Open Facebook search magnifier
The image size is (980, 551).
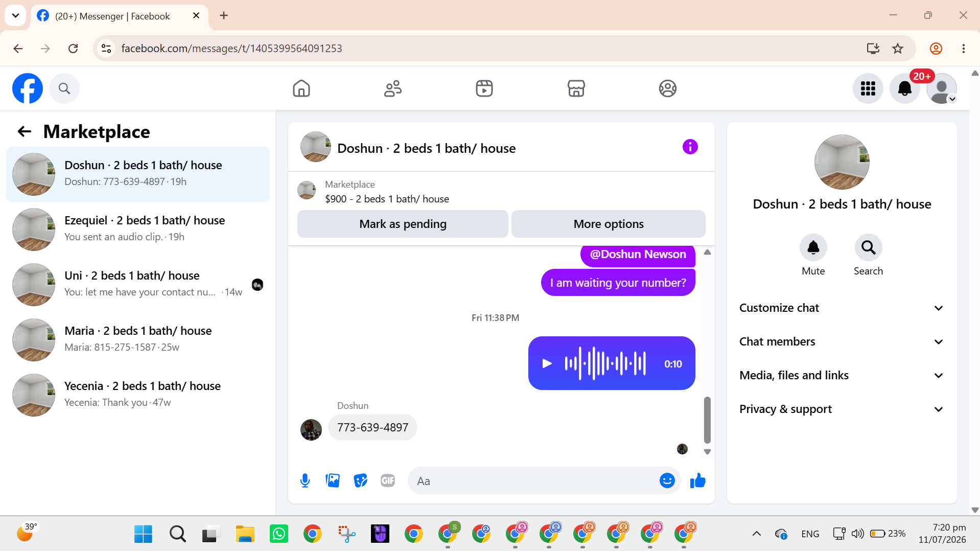click(x=64, y=88)
